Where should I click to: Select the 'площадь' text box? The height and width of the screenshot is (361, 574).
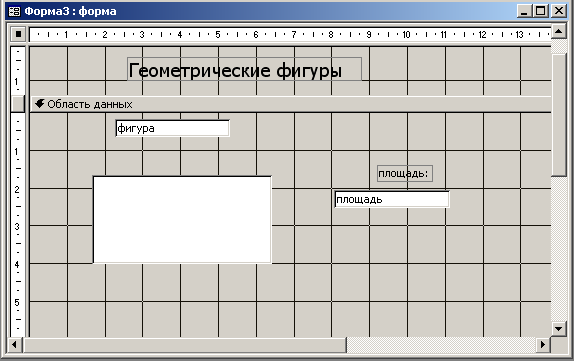pos(392,199)
